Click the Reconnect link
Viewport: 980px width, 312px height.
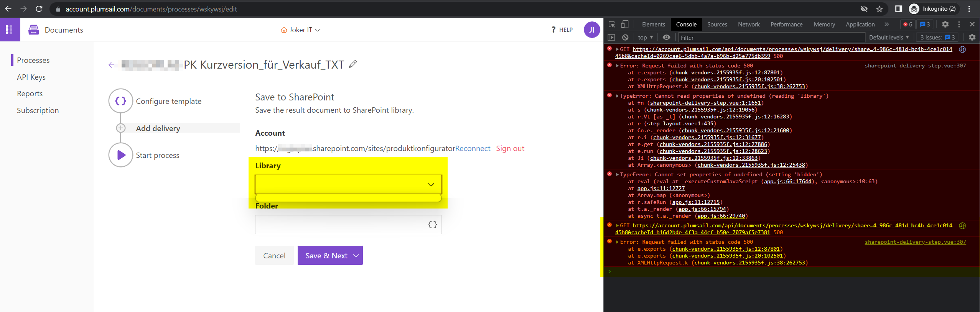tap(473, 148)
